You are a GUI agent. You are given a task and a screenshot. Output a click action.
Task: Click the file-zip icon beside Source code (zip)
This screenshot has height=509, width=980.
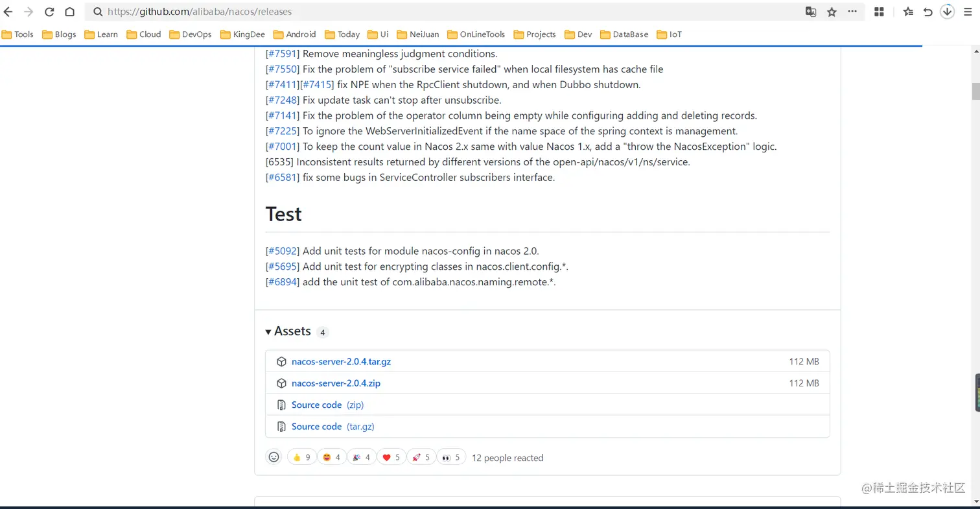(x=281, y=405)
